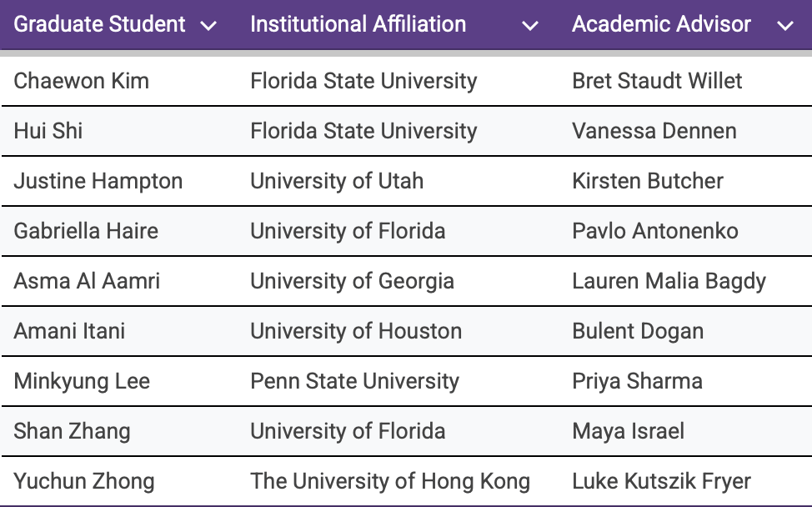
Task: Select the Penn State University affiliation cell
Action: pos(354,381)
